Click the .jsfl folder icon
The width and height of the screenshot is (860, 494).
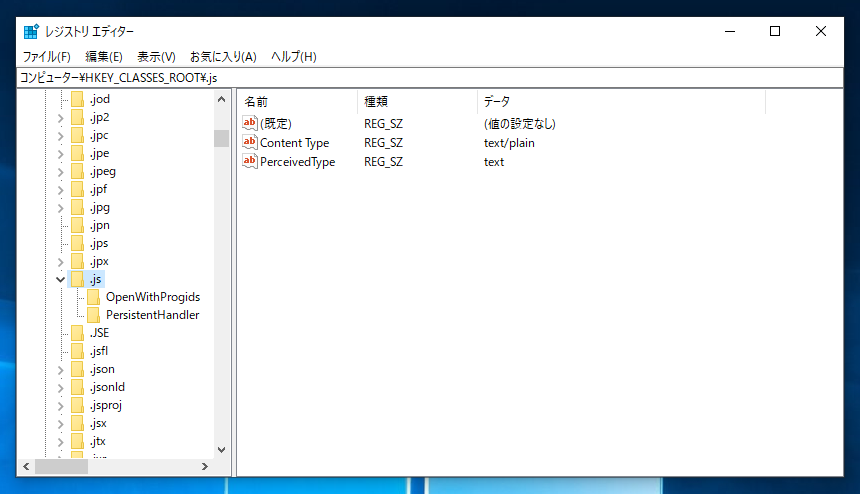tap(77, 351)
